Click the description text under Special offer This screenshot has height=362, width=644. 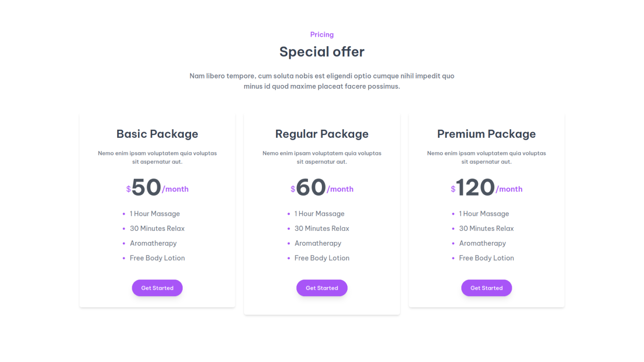(x=321, y=81)
